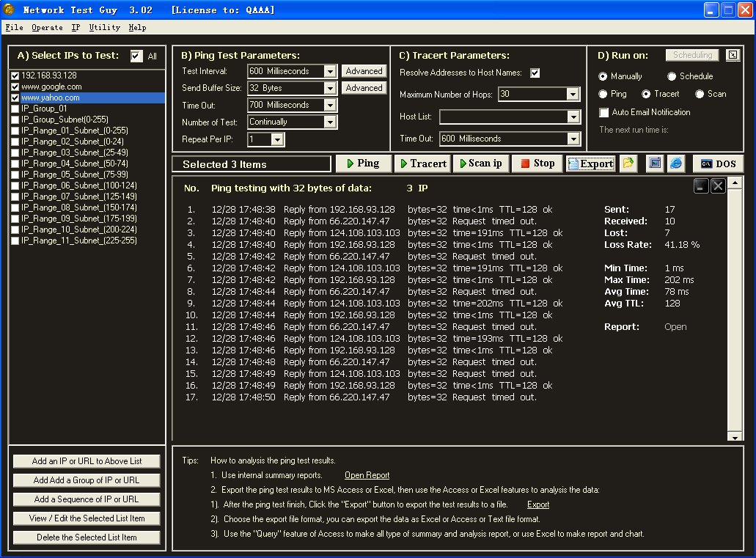Image resolution: width=756 pixels, height=558 pixels.
Task: Start a Ping test
Action: pyautogui.click(x=363, y=164)
